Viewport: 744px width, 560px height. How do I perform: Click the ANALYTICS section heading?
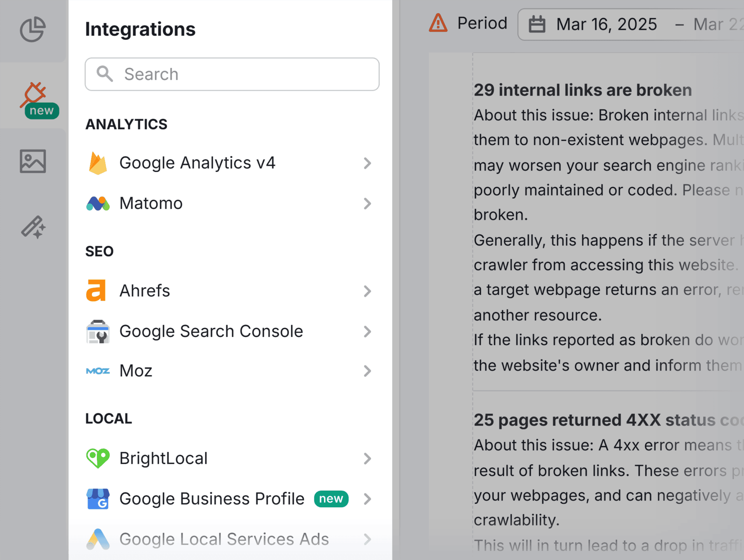tap(126, 124)
